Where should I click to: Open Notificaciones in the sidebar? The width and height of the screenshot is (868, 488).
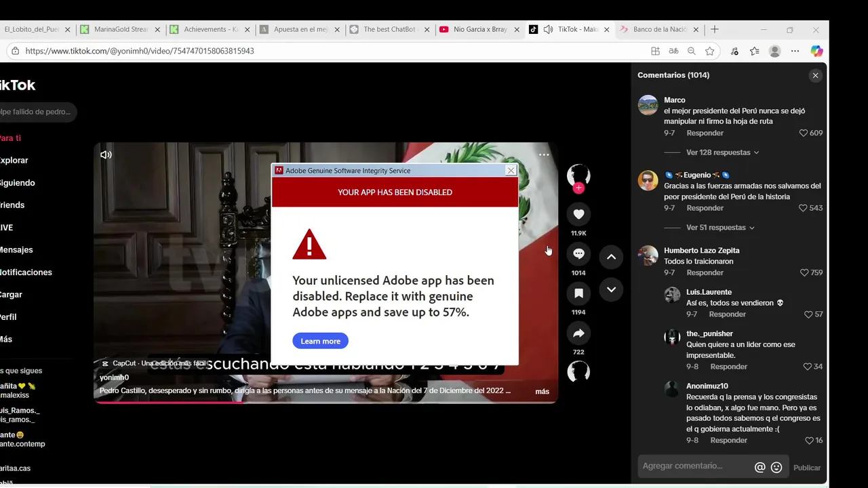pos(26,272)
